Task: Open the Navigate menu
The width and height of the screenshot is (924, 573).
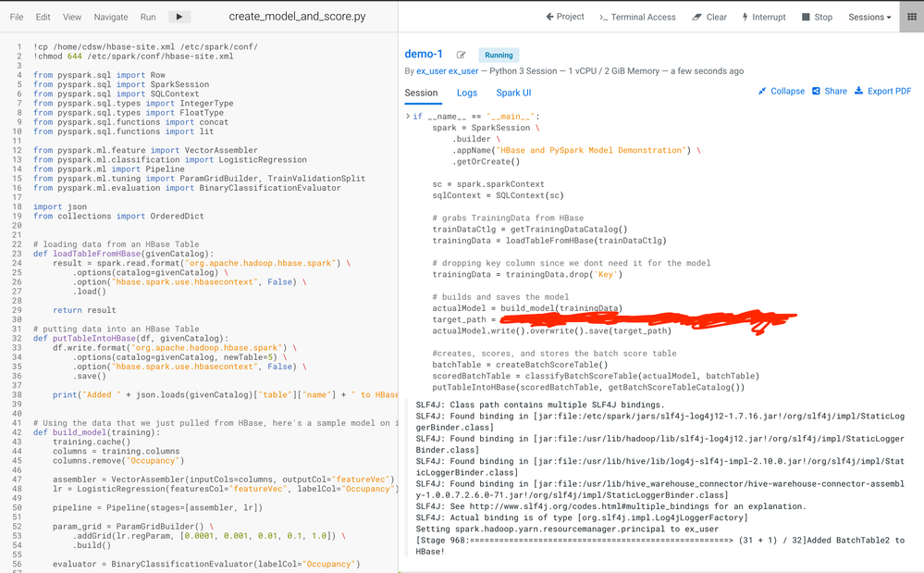Action: [x=111, y=17]
